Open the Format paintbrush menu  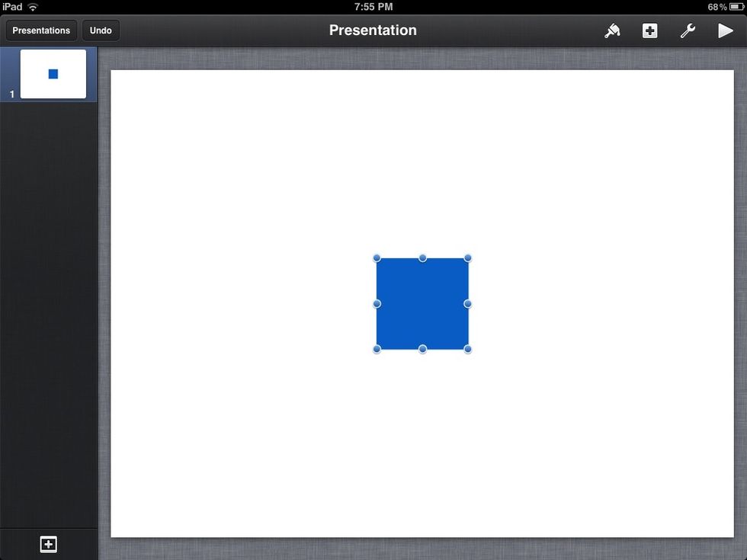click(612, 30)
